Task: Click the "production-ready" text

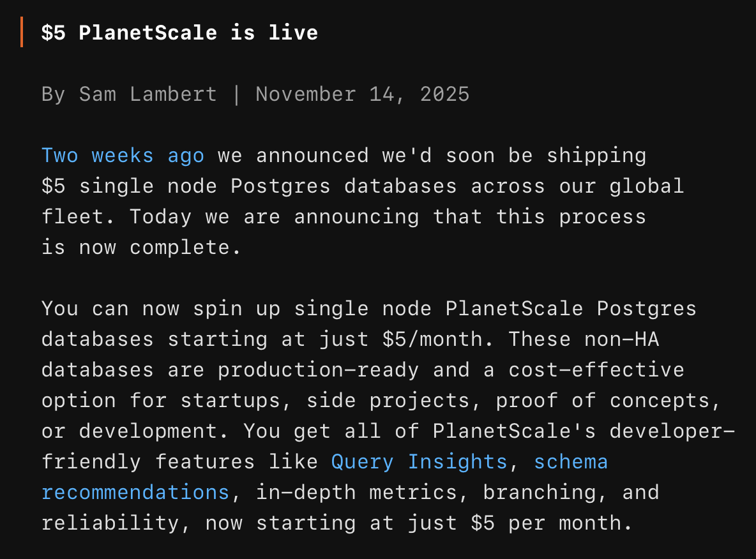Action: pyautogui.click(x=318, y=369)
